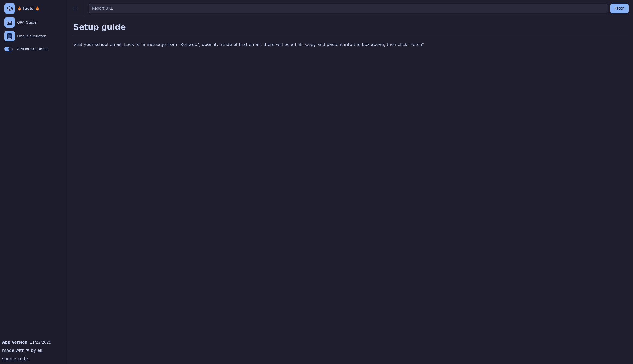The image size is (633, 364).
Task: Open the Final Calculator menu item
Action: tap(31, 36)
